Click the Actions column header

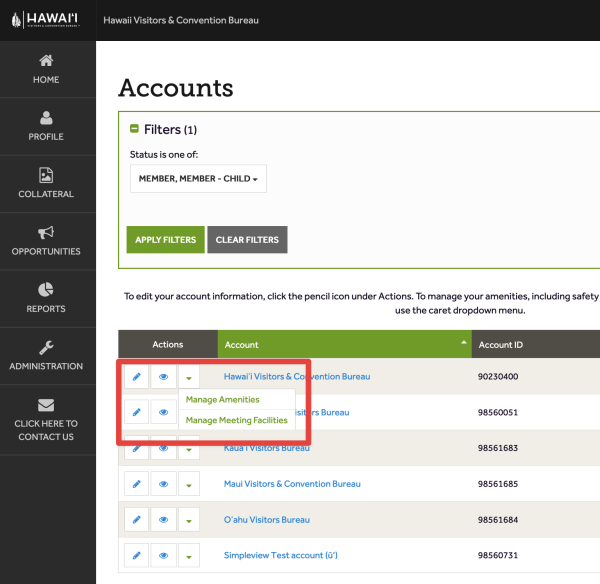[168, 344]
